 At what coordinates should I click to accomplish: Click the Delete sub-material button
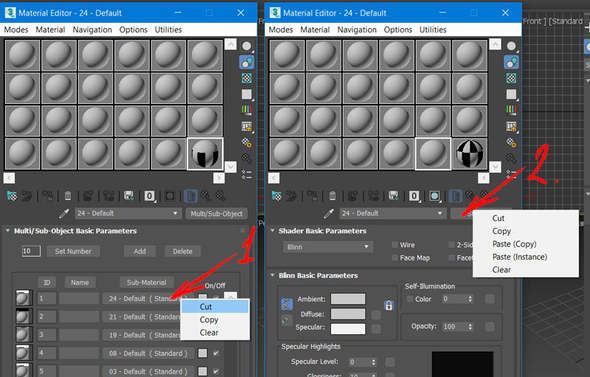click(182, 251)
